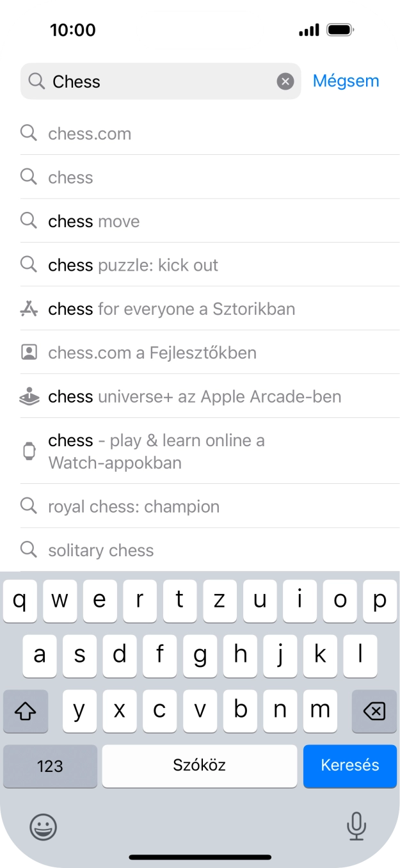Image resolution: width=400 pixels, height=868 pixels.
Task: Clear the search field with the x icon
Action: pos(284,81)
